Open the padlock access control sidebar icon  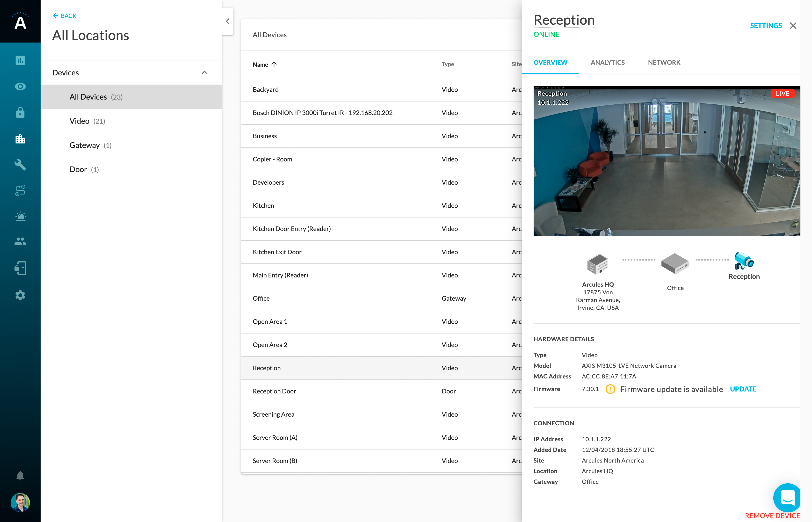point(20,113)
